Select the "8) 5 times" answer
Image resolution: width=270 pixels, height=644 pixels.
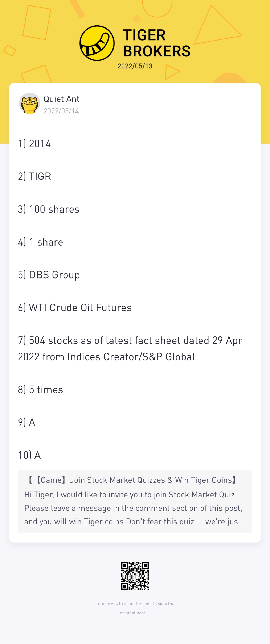pyautogui.click(x=41, y=390)
